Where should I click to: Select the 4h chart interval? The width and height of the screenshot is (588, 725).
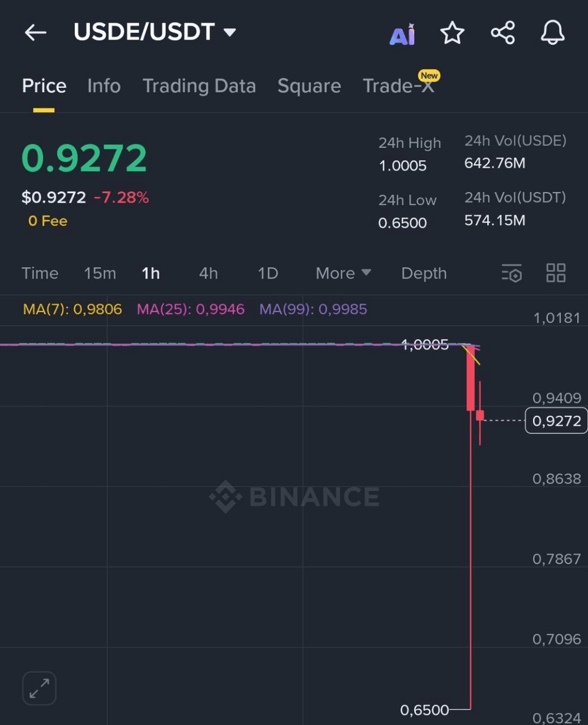[x=208, y=273]
